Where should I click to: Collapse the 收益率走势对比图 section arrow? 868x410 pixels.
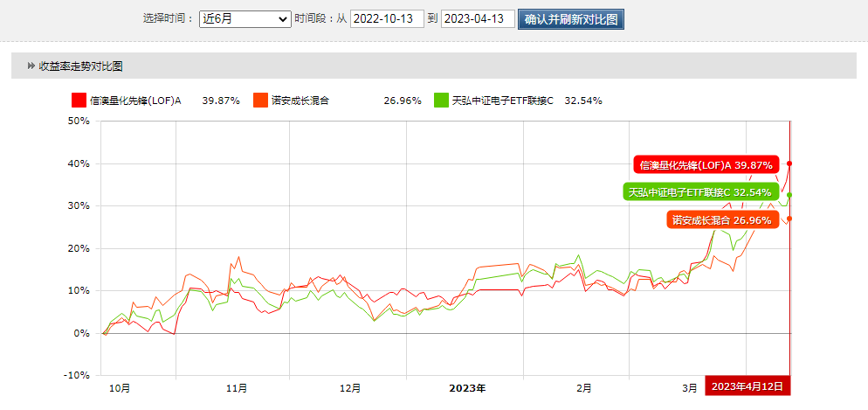coord(31,66)
